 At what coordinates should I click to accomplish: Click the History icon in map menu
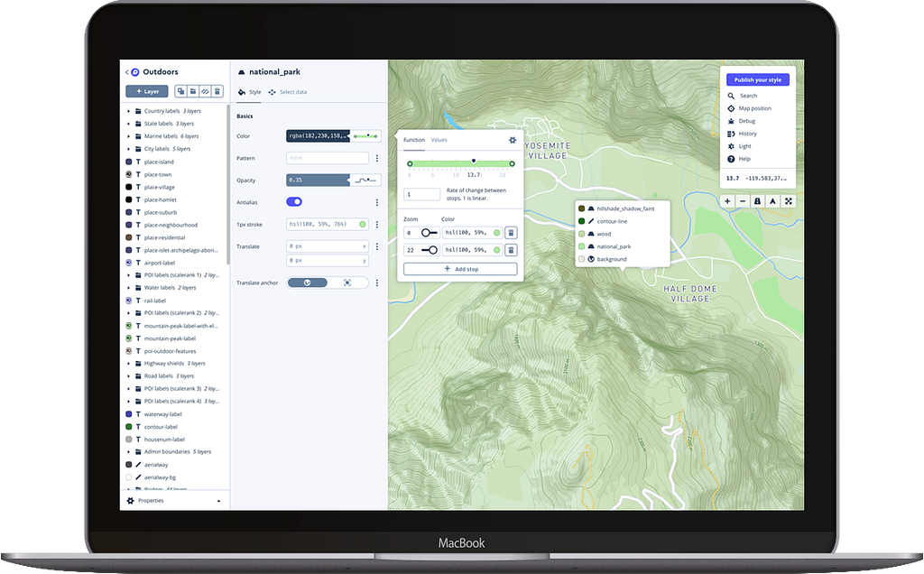(731, 134)
